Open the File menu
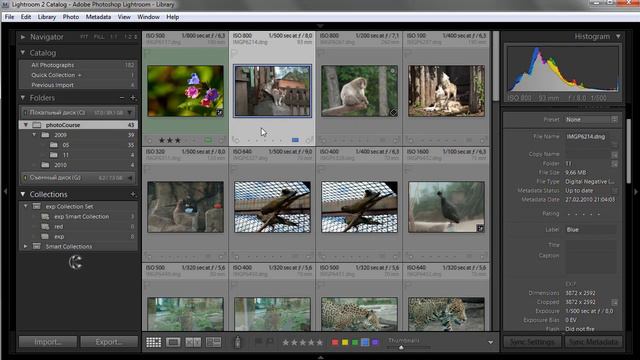Screen dimensions: 640x360 click(9, 17)
